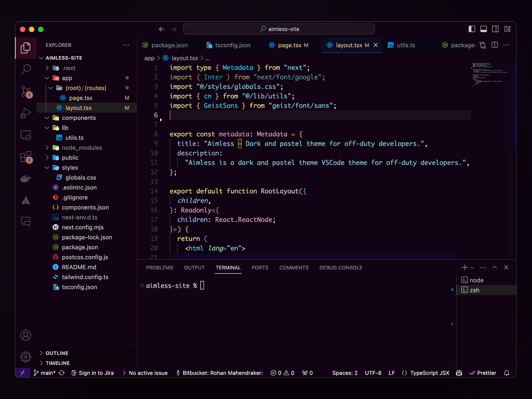The height and width of the screenshot is (399, 532).
Task: Open the Accounts menu icon
Action: point(25,335)
